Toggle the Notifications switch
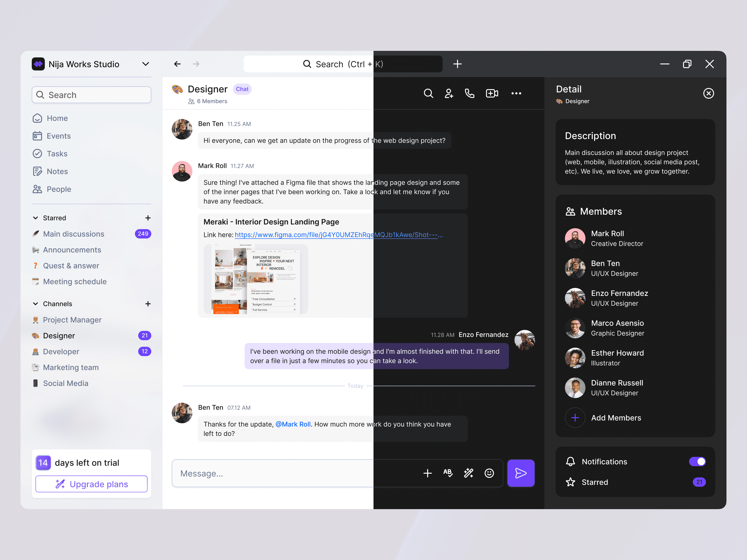 (x=697, y=462)
